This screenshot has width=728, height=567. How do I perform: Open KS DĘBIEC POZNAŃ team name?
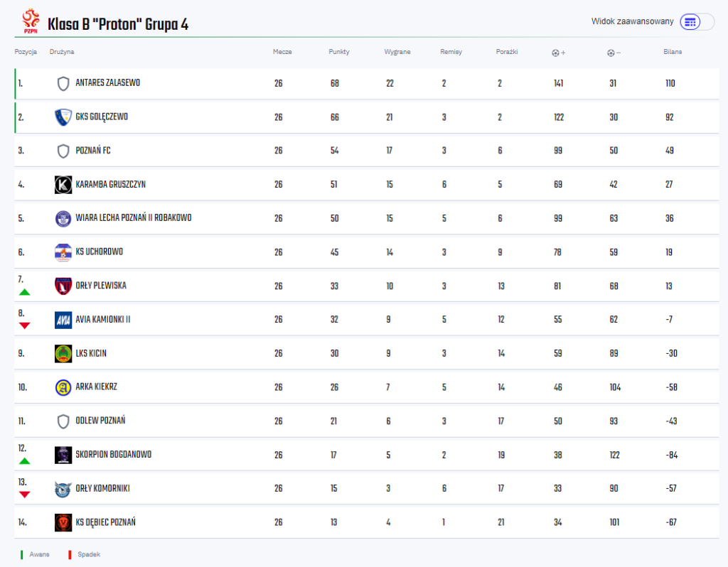click(105, 522)
